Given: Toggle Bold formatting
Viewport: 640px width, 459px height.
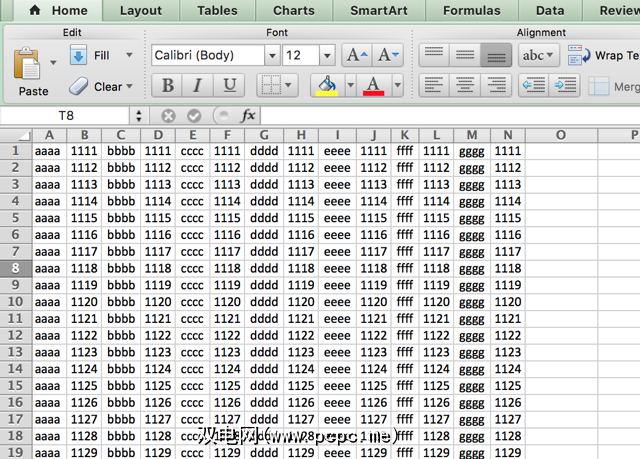Looking at the screenshot, I should click(168, 86).
